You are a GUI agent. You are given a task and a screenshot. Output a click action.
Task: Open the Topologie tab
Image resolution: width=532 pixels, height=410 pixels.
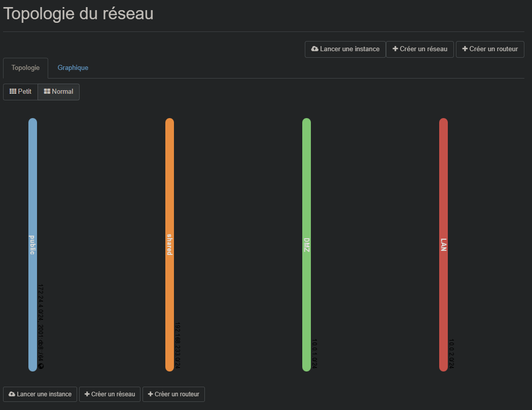tap(25, 68)
